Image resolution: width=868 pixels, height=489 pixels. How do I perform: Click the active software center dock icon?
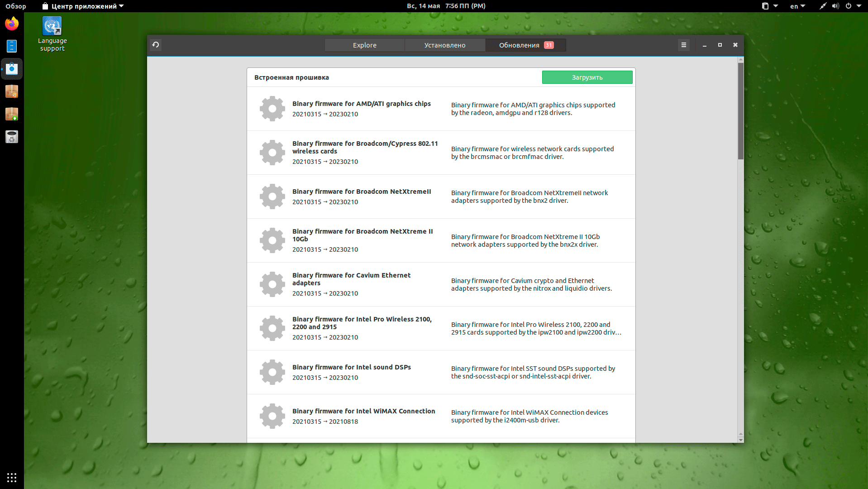coord(12,69)
